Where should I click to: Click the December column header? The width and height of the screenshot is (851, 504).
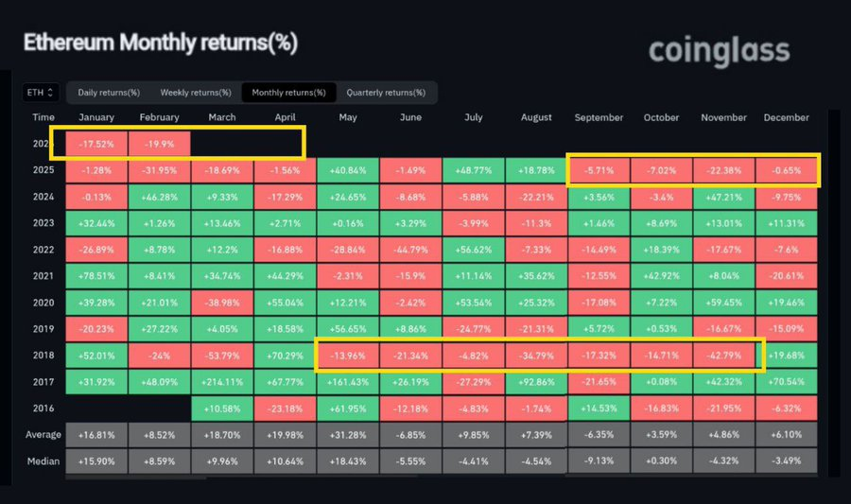click(x=787, y=118)
